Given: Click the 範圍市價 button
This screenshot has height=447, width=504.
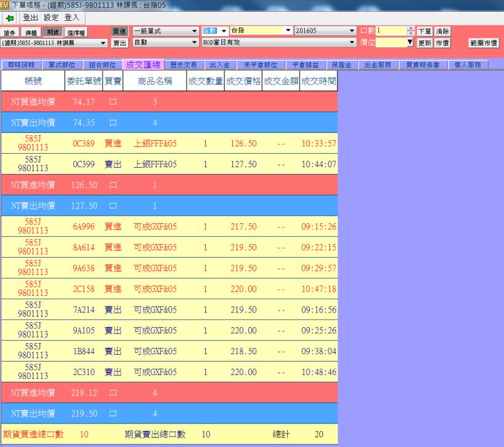Looking at the screenshot, I should (x=484, y=43).
